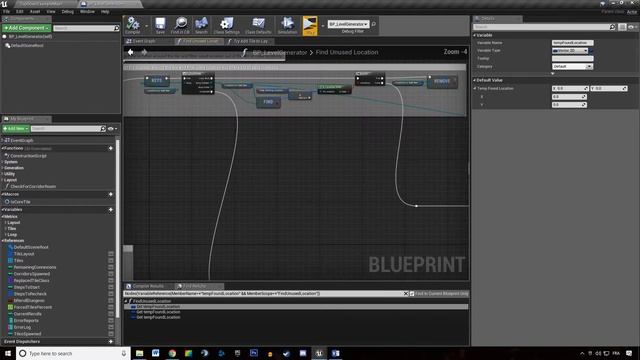Open the Debug menu
The height and width of the screenshot is (360, 640).
pyautogui.click(x=67, y=11)
